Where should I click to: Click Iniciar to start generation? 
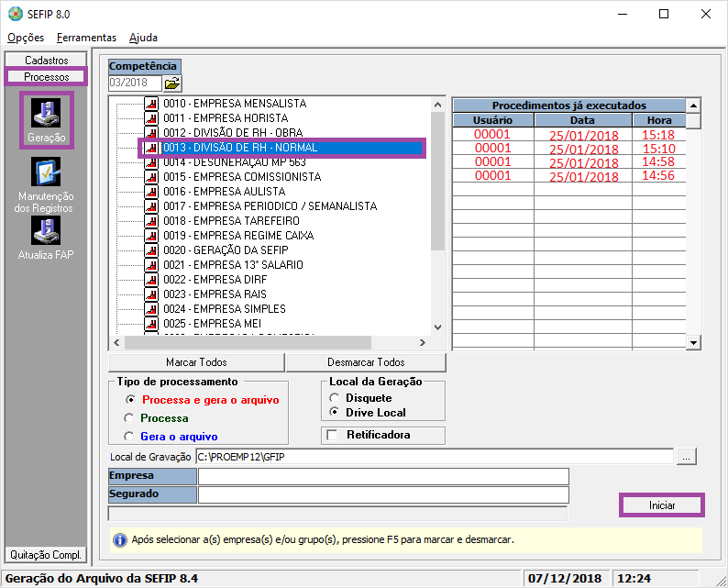662,505
